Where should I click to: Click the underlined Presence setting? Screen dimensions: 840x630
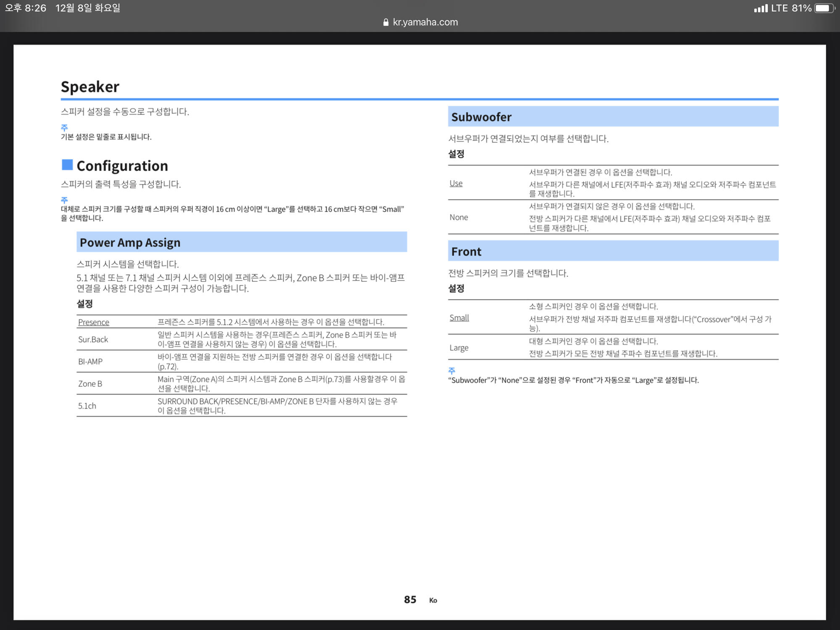pyautogui.click(x=94, y=322)
